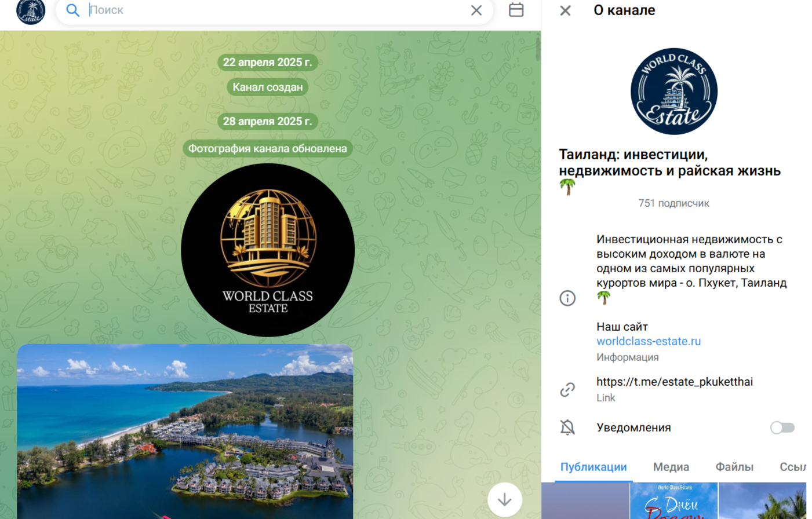Image resolution: width=812 pixels, height=519 pixels.
Task: Open the aerial Phuket resort photo
Action: (185, 432)
